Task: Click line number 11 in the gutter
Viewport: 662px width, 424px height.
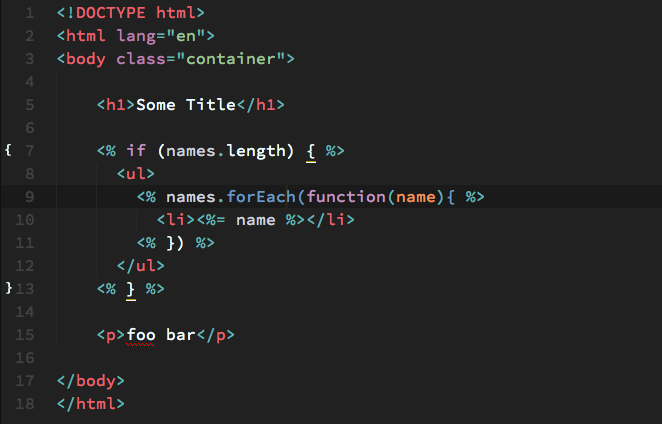Action: point(25,243)
